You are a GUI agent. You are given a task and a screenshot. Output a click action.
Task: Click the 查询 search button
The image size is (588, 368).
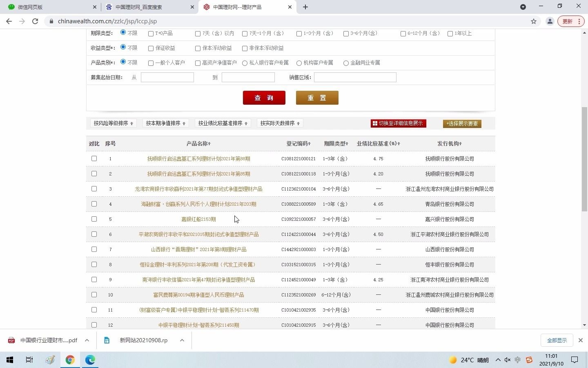click(x=264, y=98)
